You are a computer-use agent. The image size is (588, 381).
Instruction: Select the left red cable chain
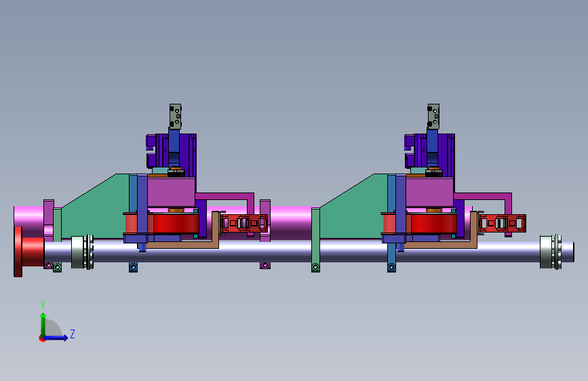(x=243, y=224)
